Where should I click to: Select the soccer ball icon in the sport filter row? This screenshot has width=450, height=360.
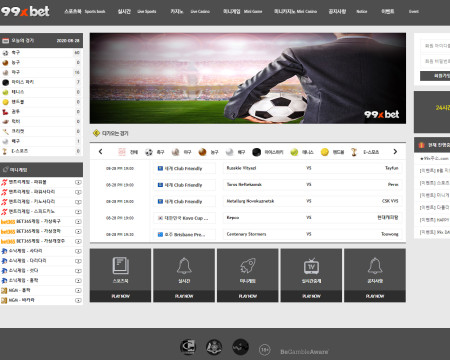[x=149, y=152]
